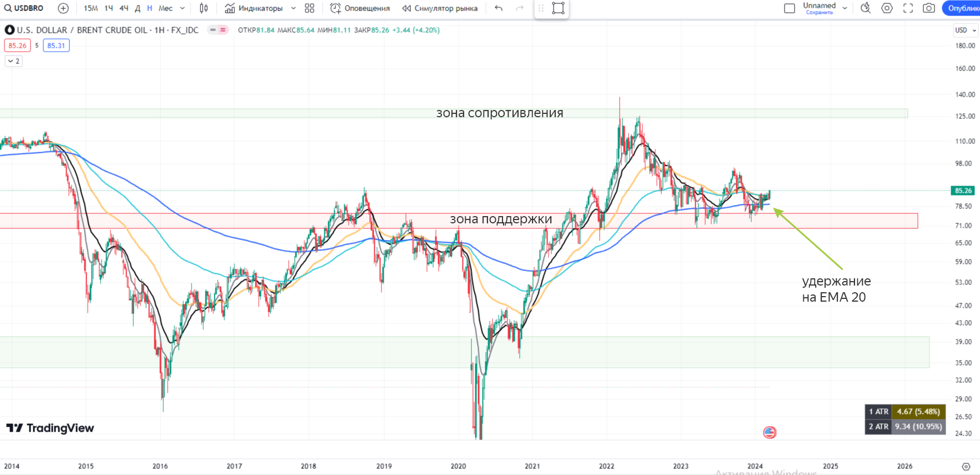
Task: Open quick search lightning icon
Action: (866, 8)
